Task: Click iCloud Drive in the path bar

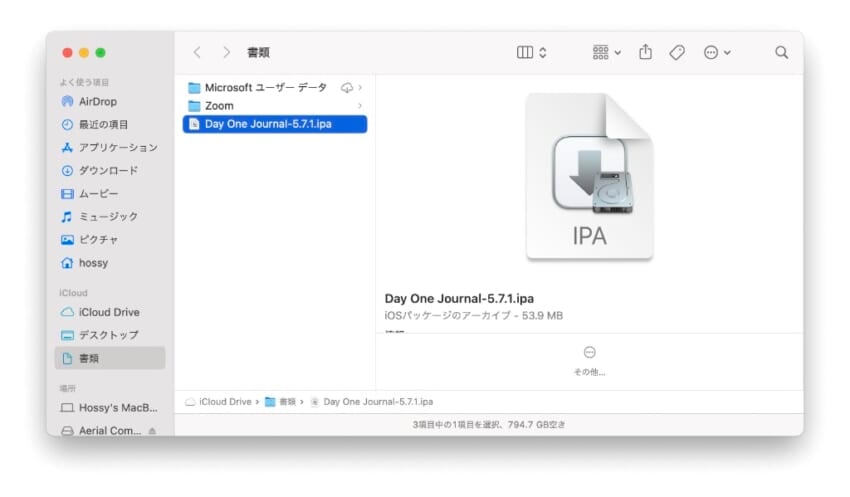Action: pos(226,401)
